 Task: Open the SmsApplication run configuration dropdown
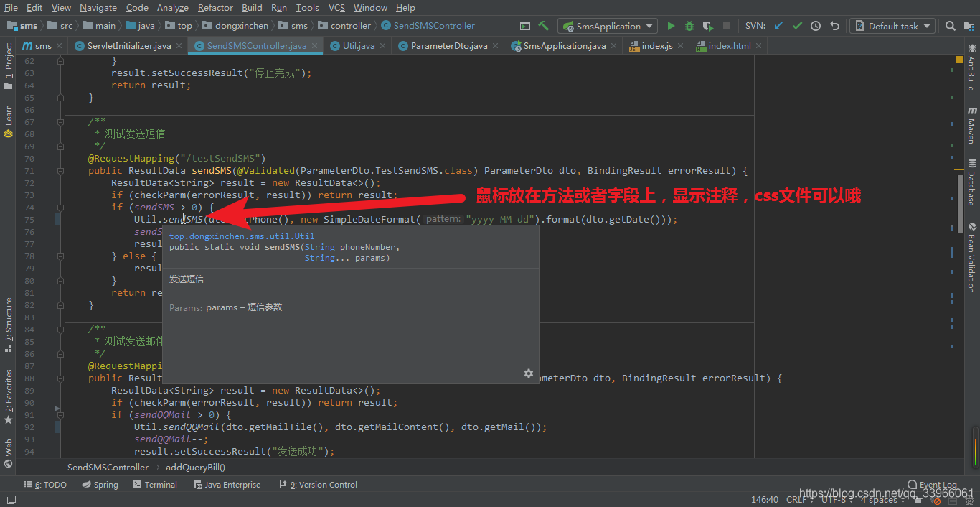point(608,26)
